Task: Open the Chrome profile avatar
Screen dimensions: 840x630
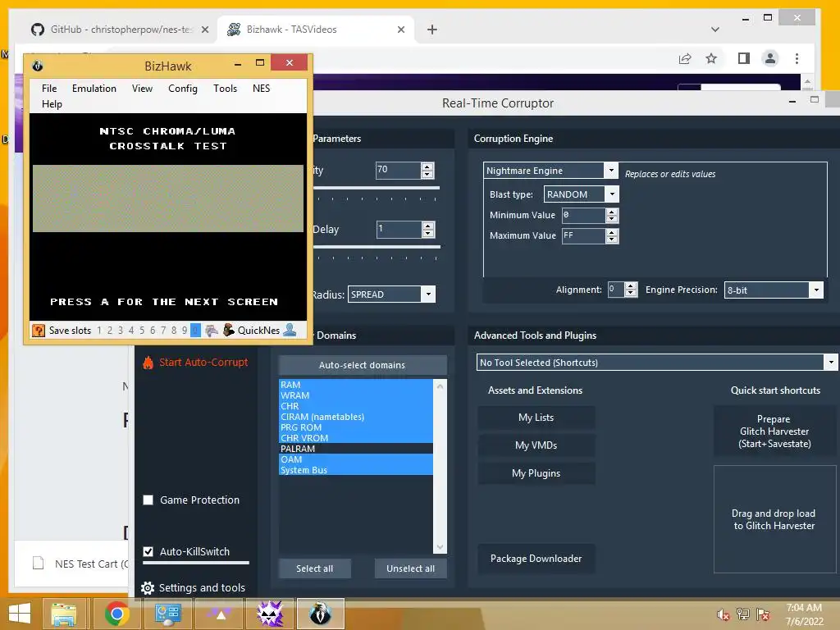Action: tap(770, 58)
